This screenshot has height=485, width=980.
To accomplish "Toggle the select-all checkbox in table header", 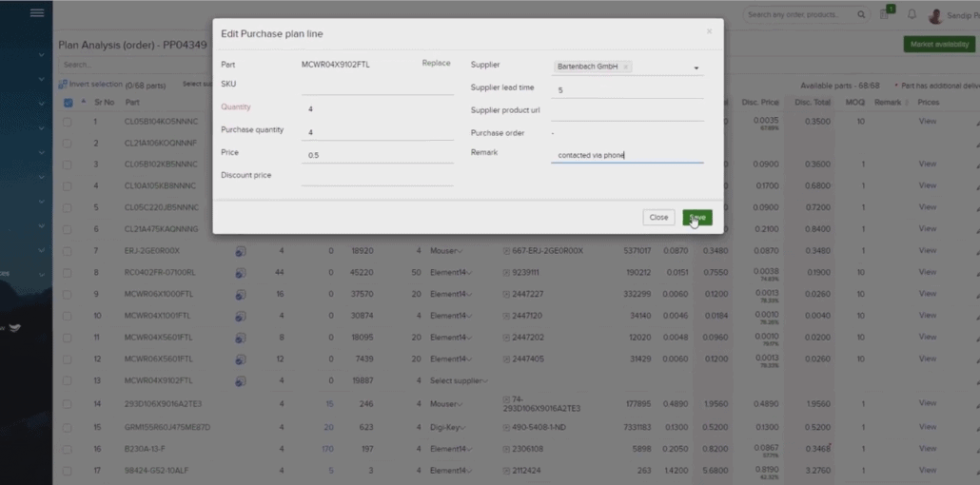I will coord(69,103).
